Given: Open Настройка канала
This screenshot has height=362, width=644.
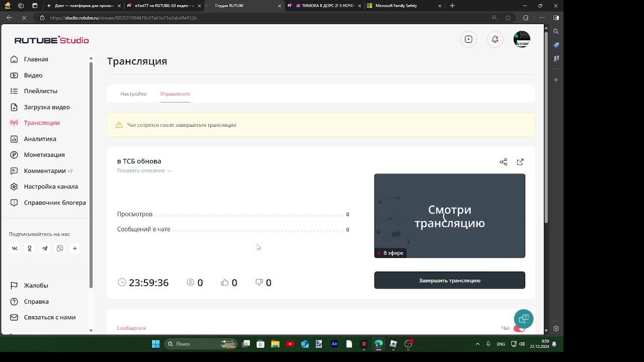Looking at the screenshot, I should pos(44,187).
